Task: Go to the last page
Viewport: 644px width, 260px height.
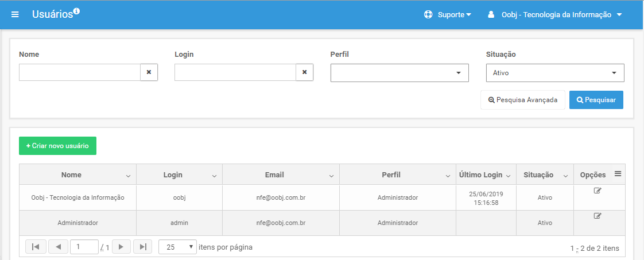Action: coord(143,247)
